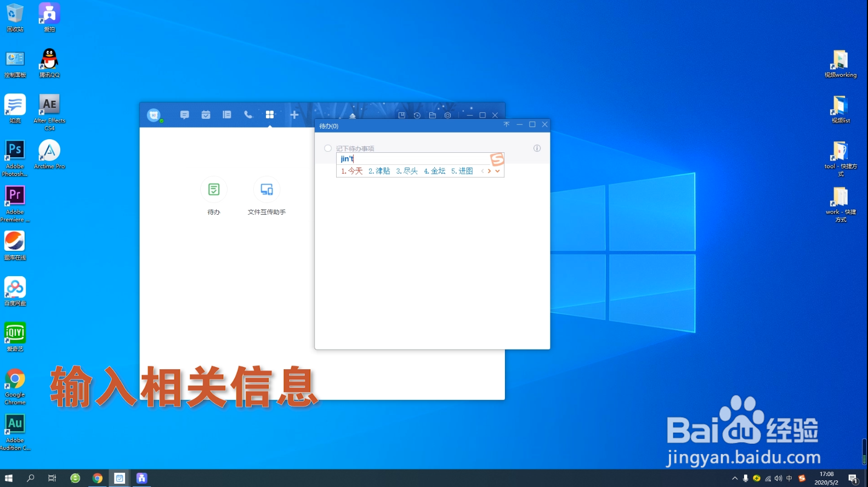This screenshot has height=487, width=868.
Task: Choose IME candidate 4.金坛
Action: 434,171
